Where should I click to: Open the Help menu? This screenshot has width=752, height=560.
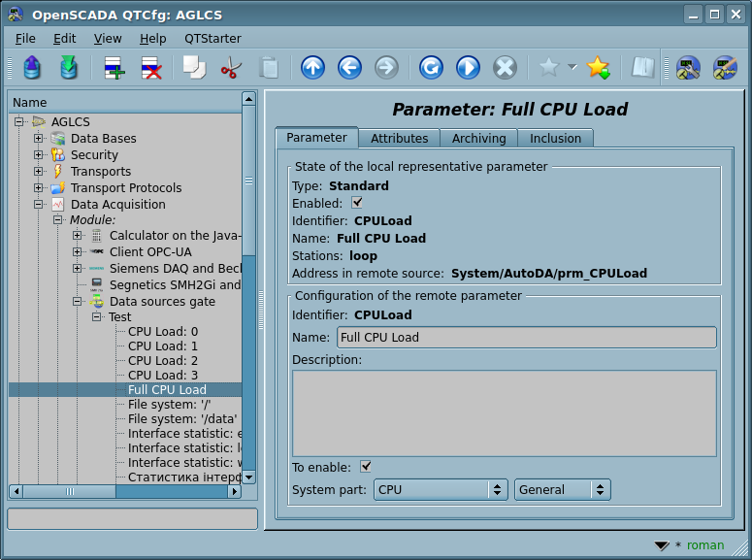[152, 39]
